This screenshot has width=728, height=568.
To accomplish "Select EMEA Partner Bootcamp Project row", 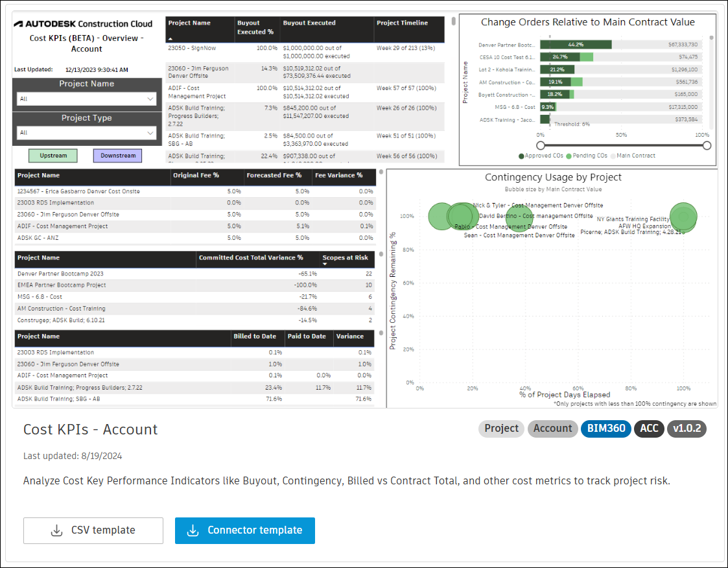I will click(195, 285).
